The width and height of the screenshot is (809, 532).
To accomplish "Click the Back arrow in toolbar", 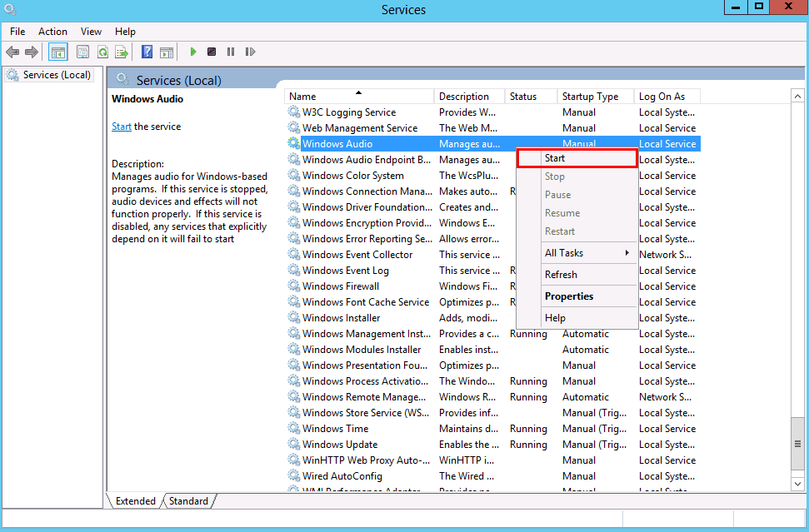I will tap(12, 52).
